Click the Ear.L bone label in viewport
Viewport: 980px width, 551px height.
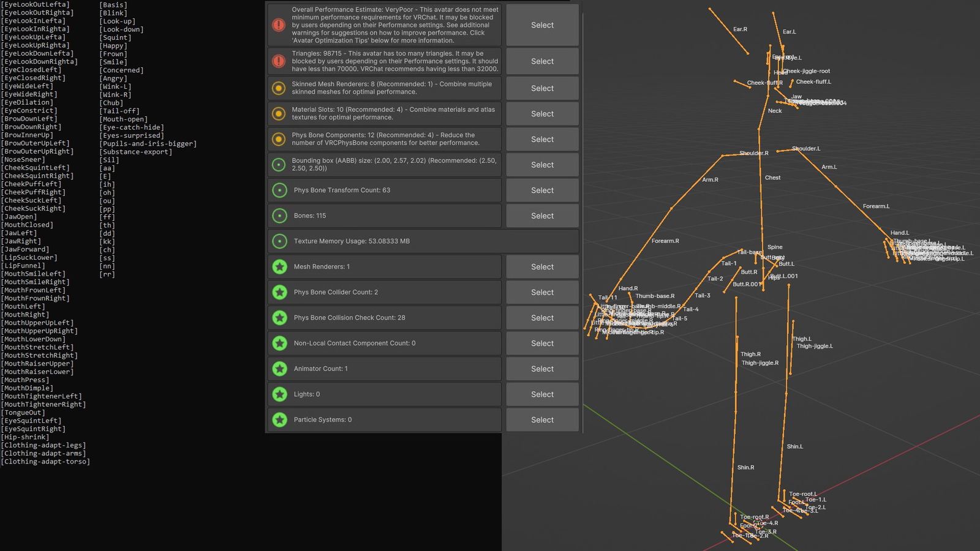tap(790, 32)
